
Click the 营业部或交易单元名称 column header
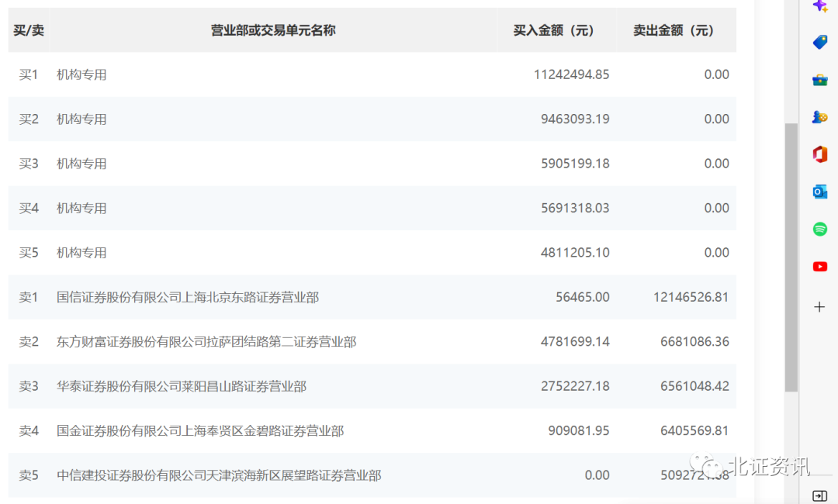click(273, 30)
